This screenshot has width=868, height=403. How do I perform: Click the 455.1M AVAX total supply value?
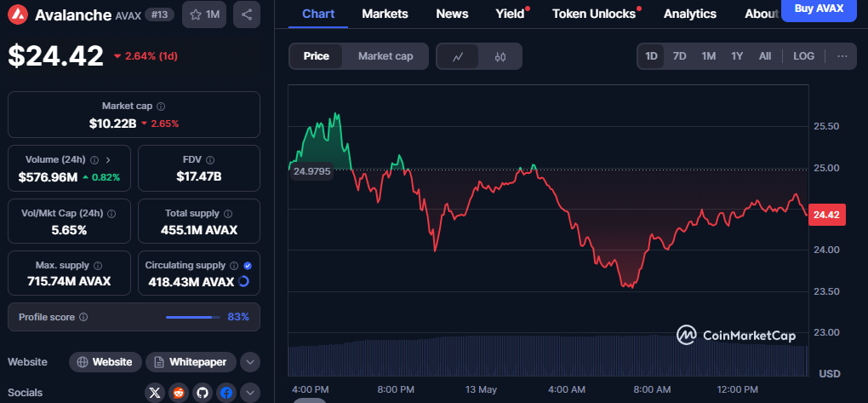click(x=199, y=230)
